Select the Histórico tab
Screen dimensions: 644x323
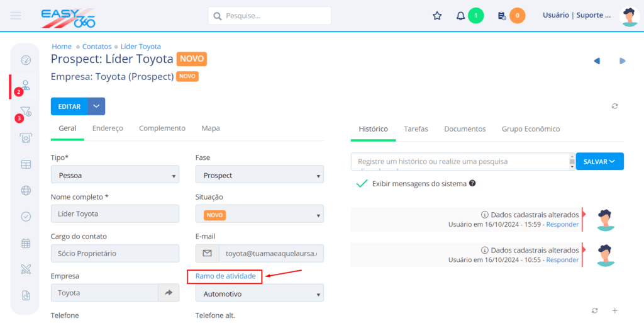click(x=374, y=129)
